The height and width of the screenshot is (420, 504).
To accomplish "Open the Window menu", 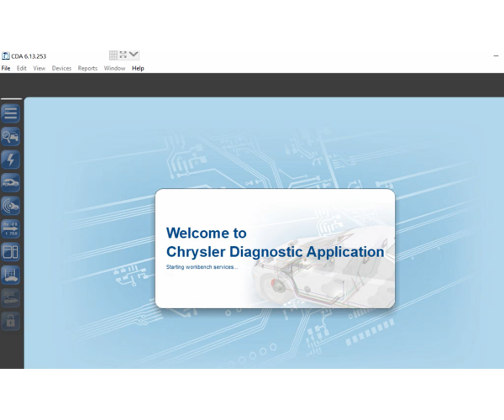I will [114, 68].
